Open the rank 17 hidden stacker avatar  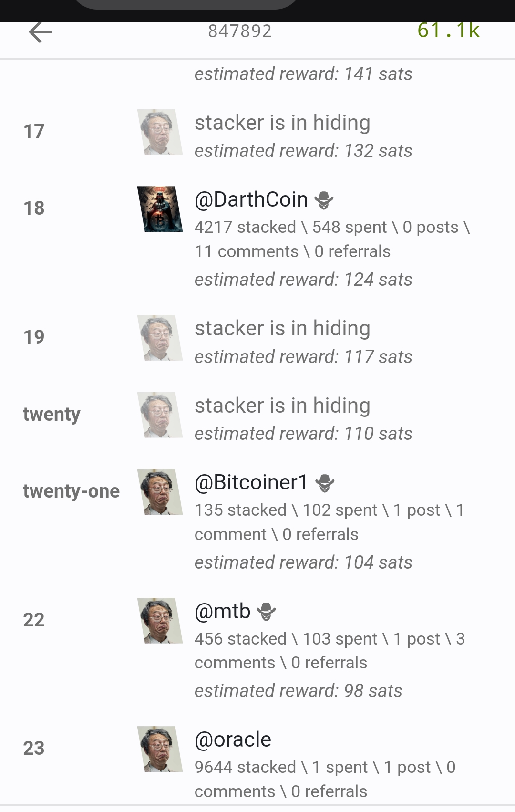point(160,132)
